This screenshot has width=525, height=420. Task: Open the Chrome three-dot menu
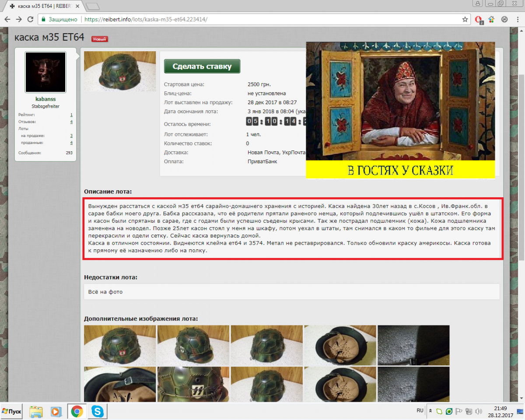click(x=517, y=19)
